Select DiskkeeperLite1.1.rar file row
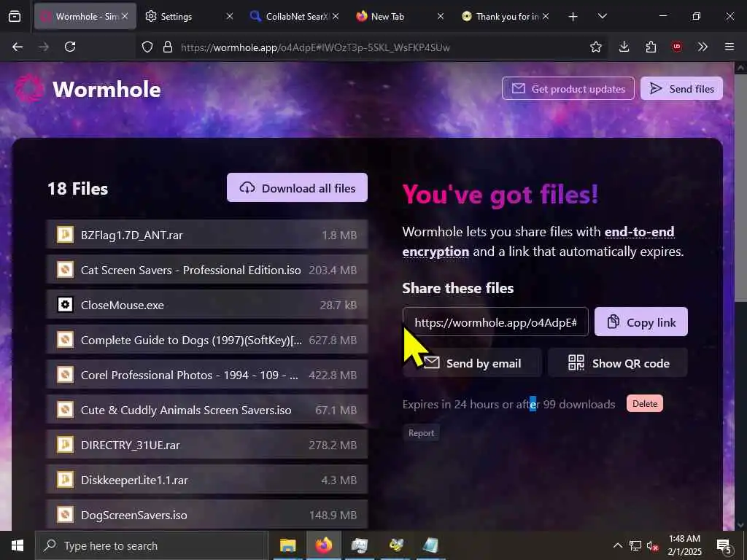Viewport: 747px width, 560px height. (206, 480)
